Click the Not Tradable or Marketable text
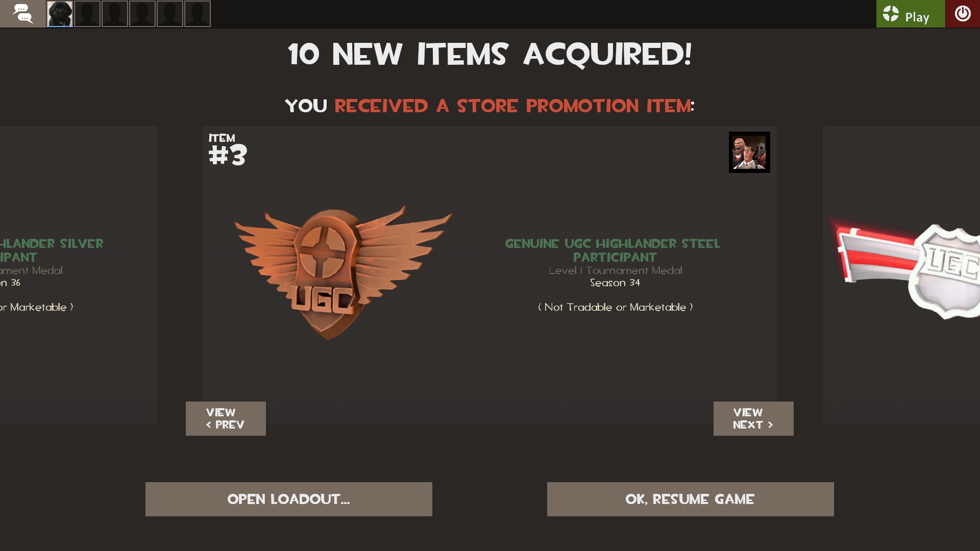980x551 pixels. point(616,307)
